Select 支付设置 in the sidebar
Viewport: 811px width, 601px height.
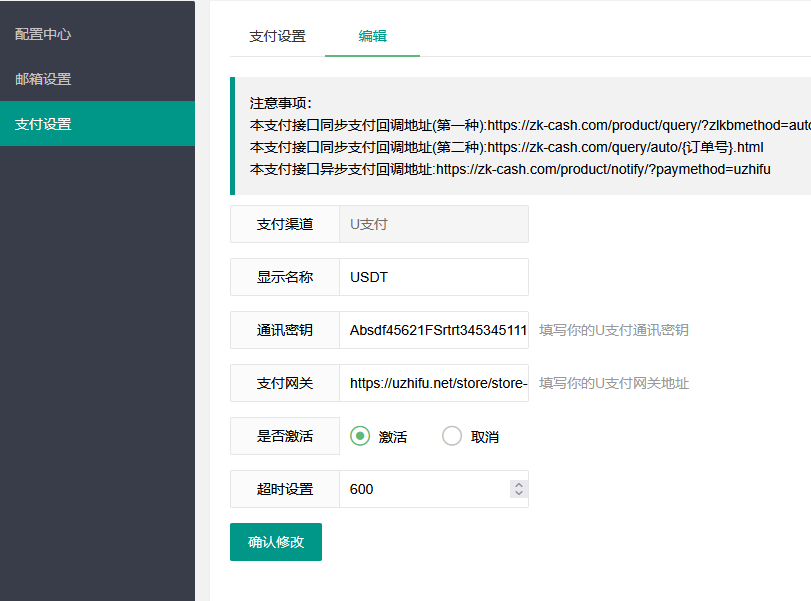[43, 122]
